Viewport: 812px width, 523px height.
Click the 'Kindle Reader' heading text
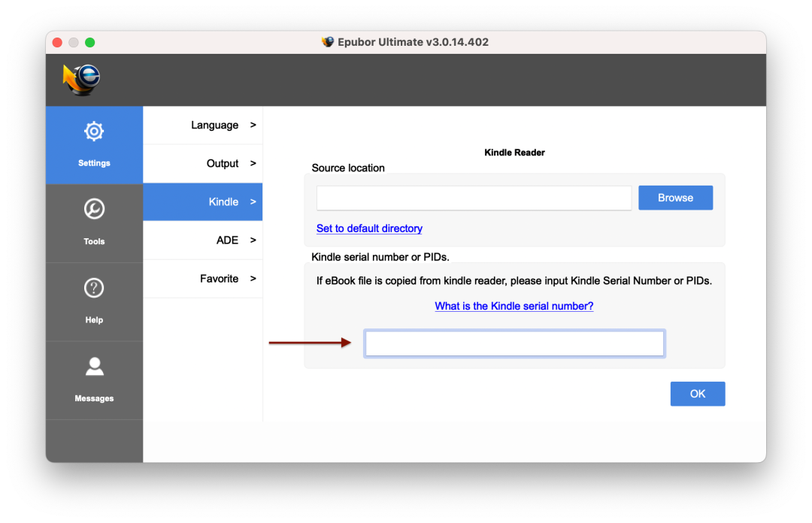[x=514, y=153]
